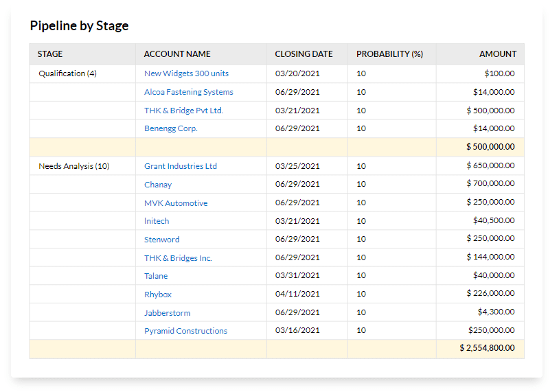Select closing date 04/11/2021
This screenshot has height=392, width=559.
pyautogui.click(x=297, y=294)
